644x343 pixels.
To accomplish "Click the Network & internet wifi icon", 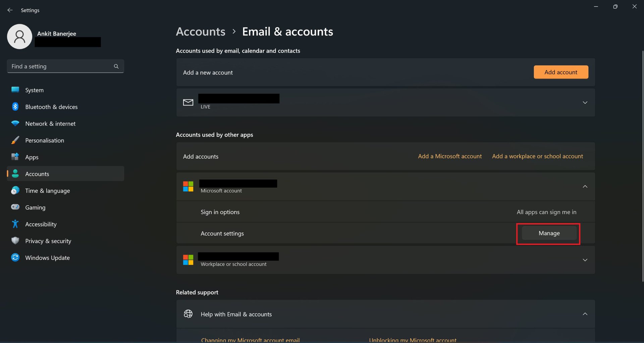I will pyautogui.click(x=15, y=123).
